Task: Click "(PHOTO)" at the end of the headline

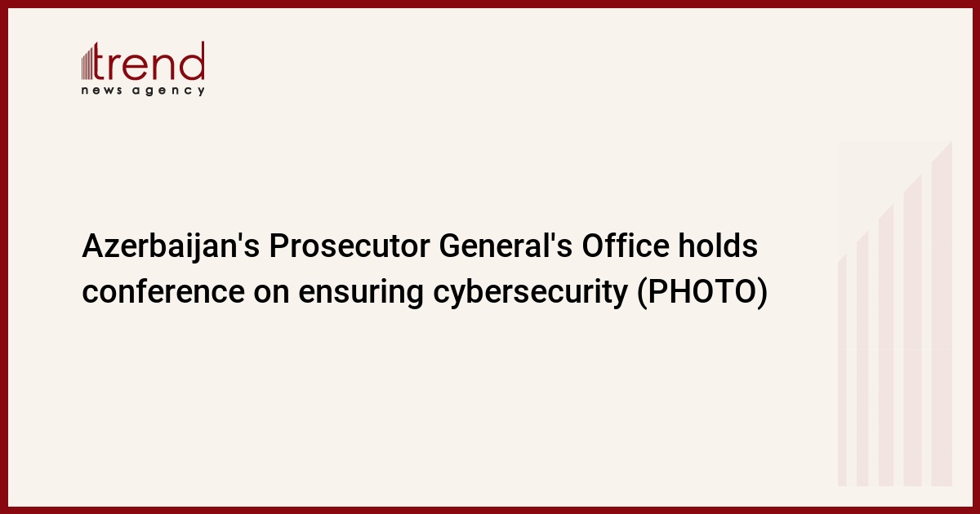Action: click(x=702, y=293)
